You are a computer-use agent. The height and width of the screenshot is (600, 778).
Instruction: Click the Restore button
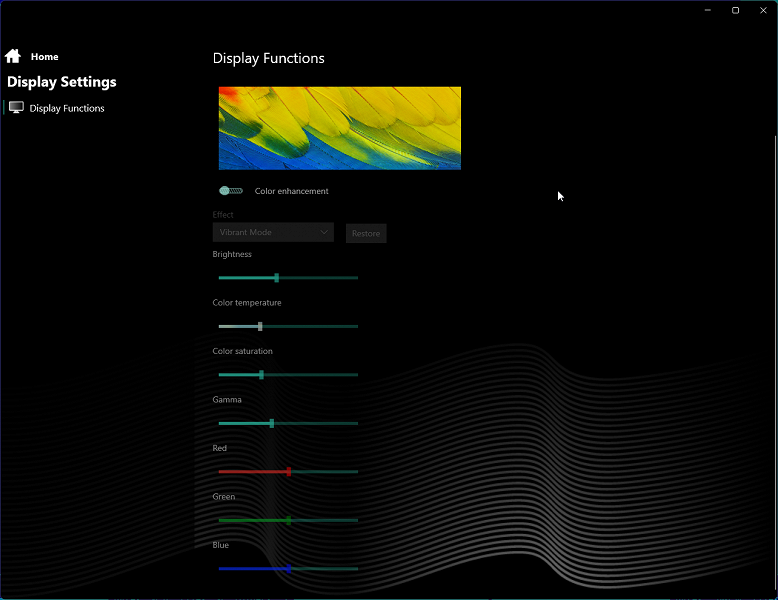[x=366, y=233]
